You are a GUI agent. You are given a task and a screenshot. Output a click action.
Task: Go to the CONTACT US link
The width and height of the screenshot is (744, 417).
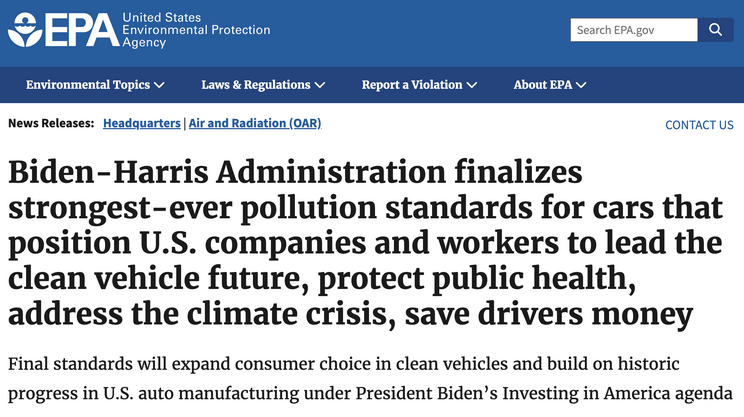tap(699, 125)
